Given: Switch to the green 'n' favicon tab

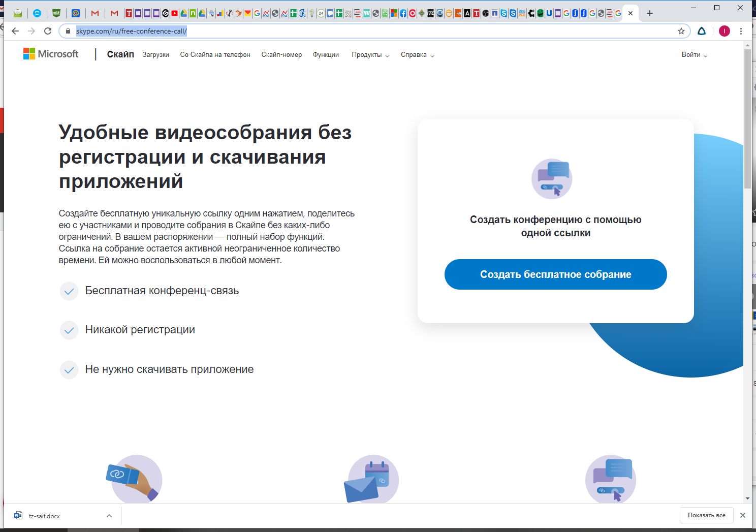Looking at the screenshot, I should [193, 13].
